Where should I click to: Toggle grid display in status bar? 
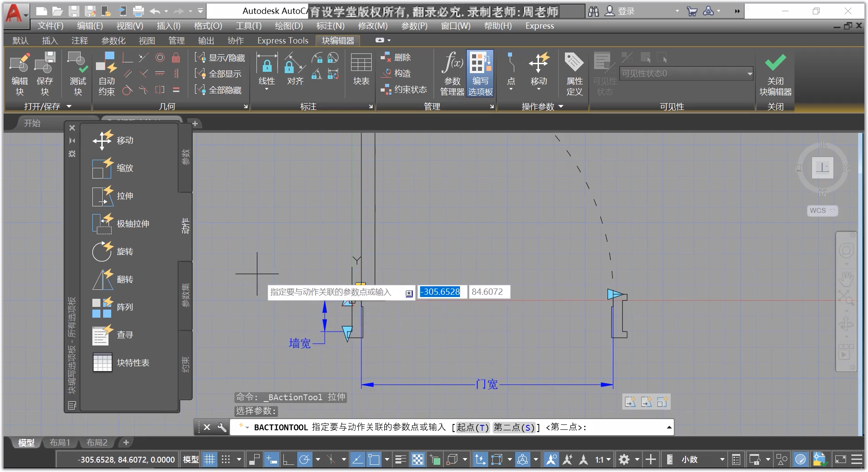tap(209, 459)
